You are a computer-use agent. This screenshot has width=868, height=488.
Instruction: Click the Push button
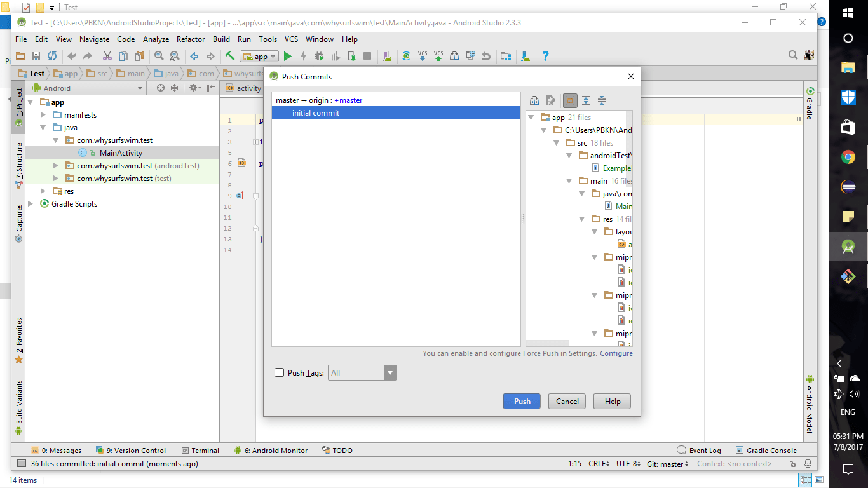pyautogui.click(x=522, y=401)
